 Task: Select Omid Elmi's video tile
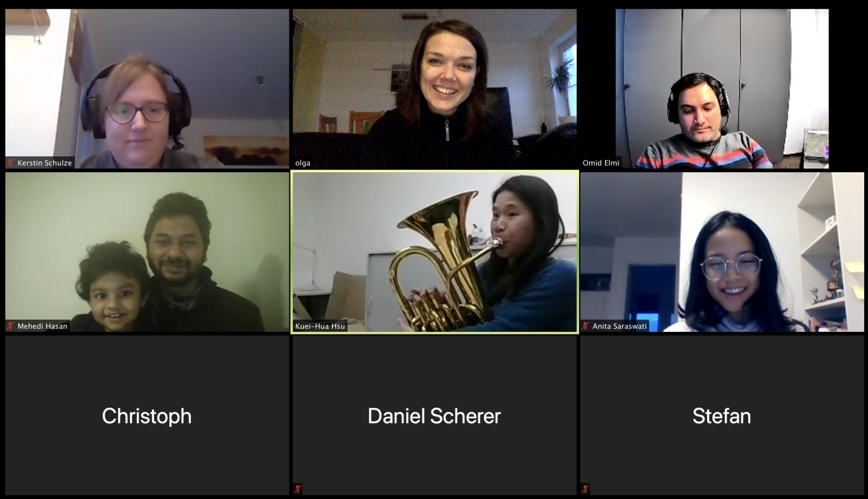(x=722, y=89)
